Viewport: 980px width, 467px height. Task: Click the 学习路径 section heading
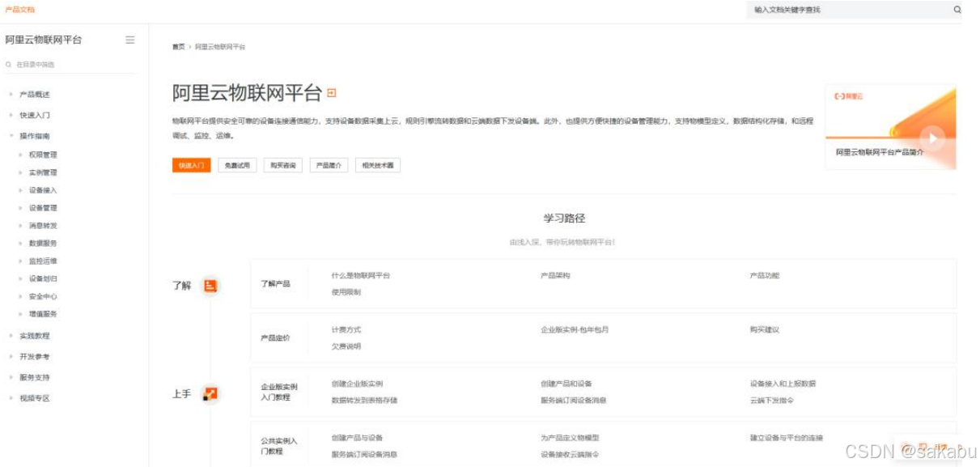564,218
